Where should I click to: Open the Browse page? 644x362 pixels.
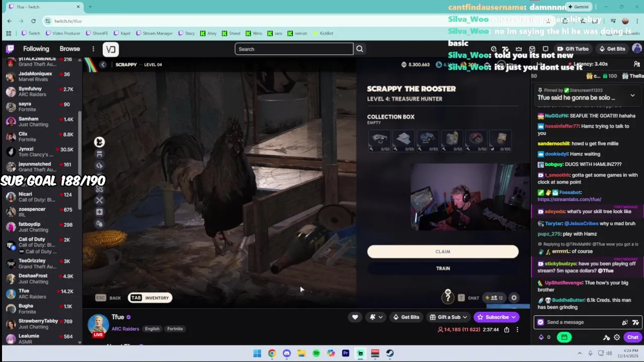click(70, 49)
